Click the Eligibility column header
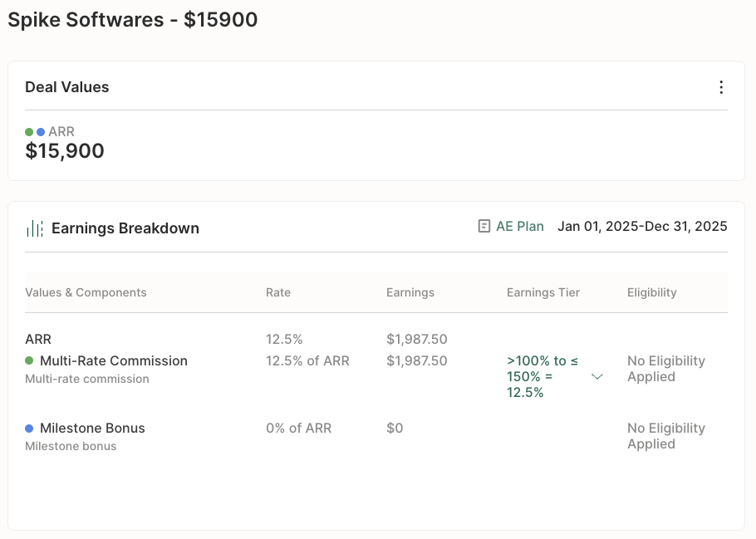Screen dimensions: 756x539 [652, 292]
